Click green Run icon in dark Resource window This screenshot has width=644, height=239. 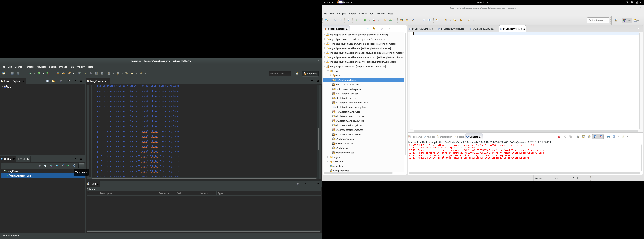(x=39, y=73)
